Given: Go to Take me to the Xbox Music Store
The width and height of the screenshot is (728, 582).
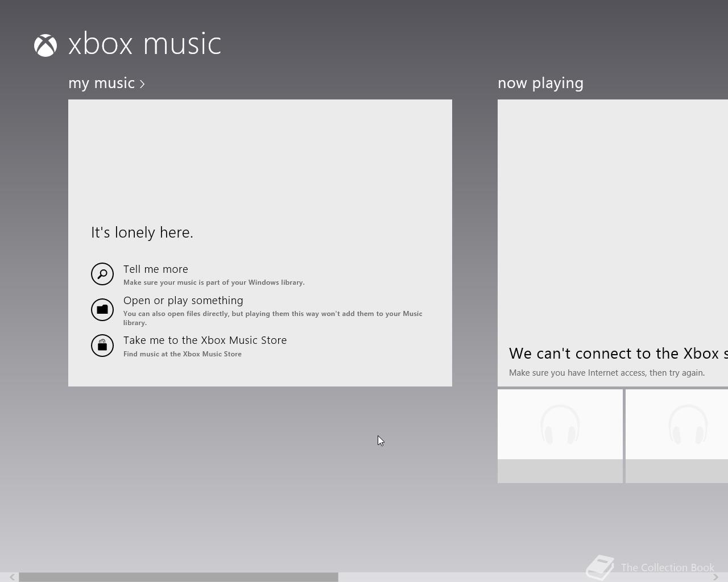Looking at the screenshot, I should [x=205, y=340].
